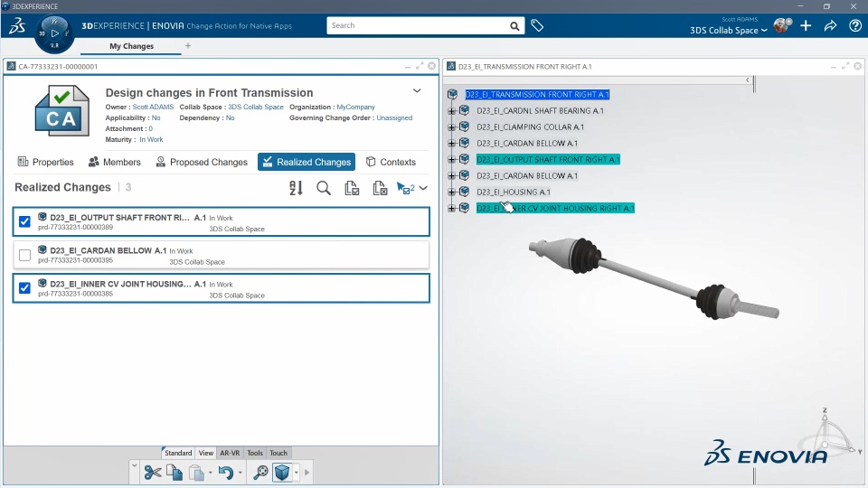Open the help question mark icon
The width and height of the screenshot is (868, 488).
pyautogui.click(x=855, y=25)
